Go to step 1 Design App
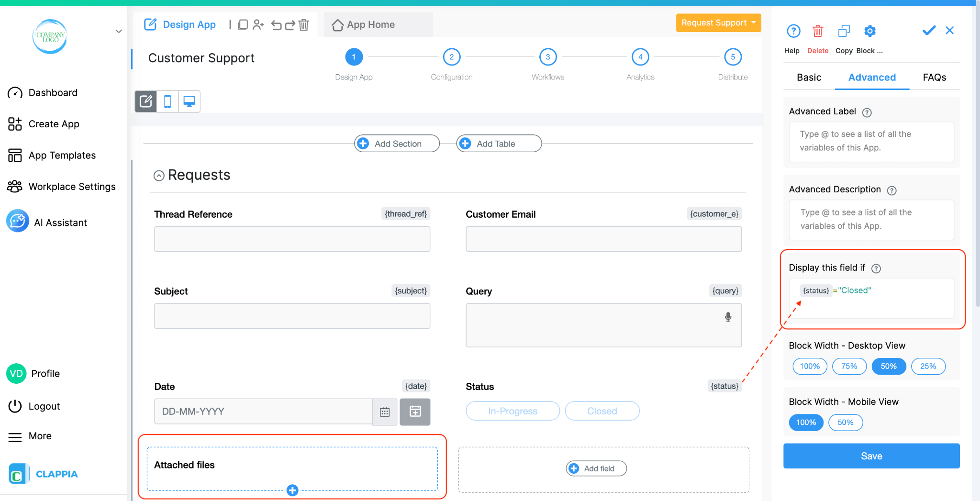 (354, 57)
